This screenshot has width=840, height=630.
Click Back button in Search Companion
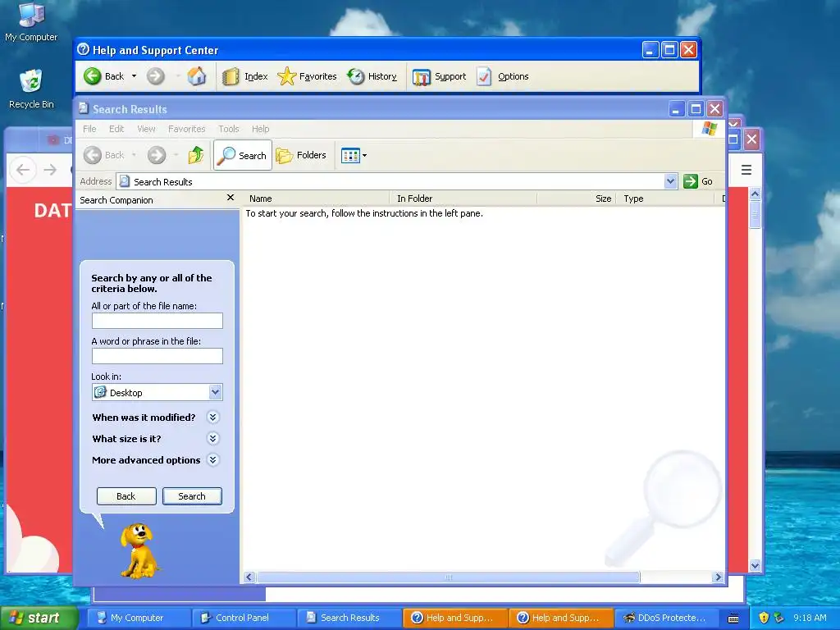click(126, 496)
